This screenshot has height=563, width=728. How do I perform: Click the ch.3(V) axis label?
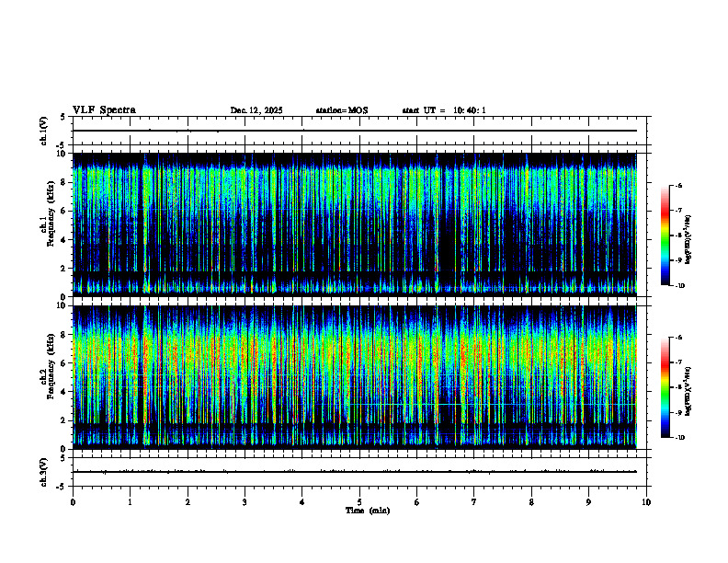pyautogui.click(x=43, y=472)
